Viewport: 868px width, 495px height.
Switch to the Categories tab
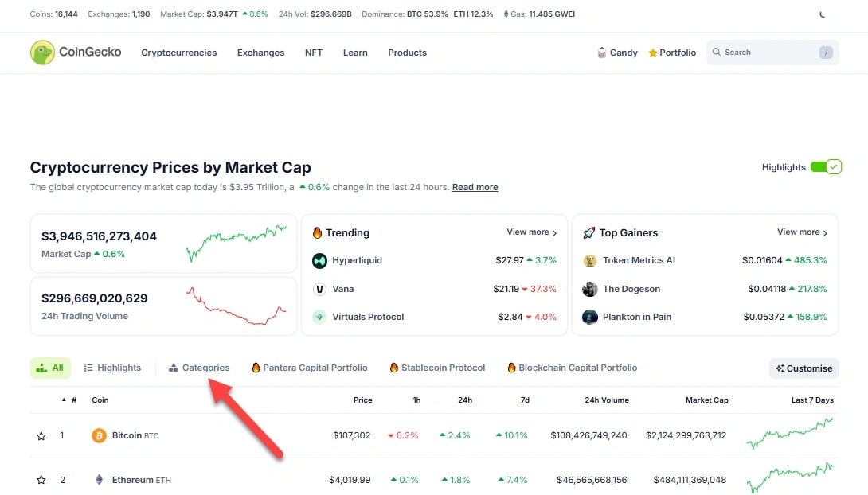199,368
